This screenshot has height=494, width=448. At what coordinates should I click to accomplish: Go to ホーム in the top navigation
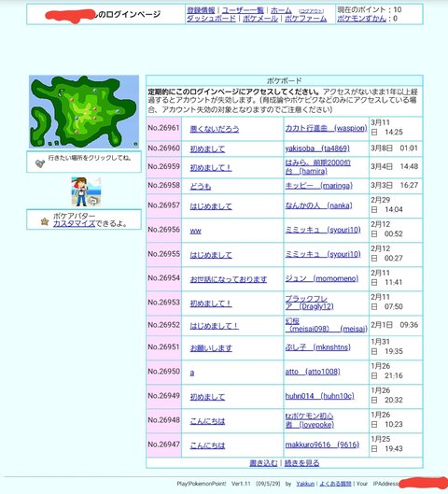click(x=281, y=10)
